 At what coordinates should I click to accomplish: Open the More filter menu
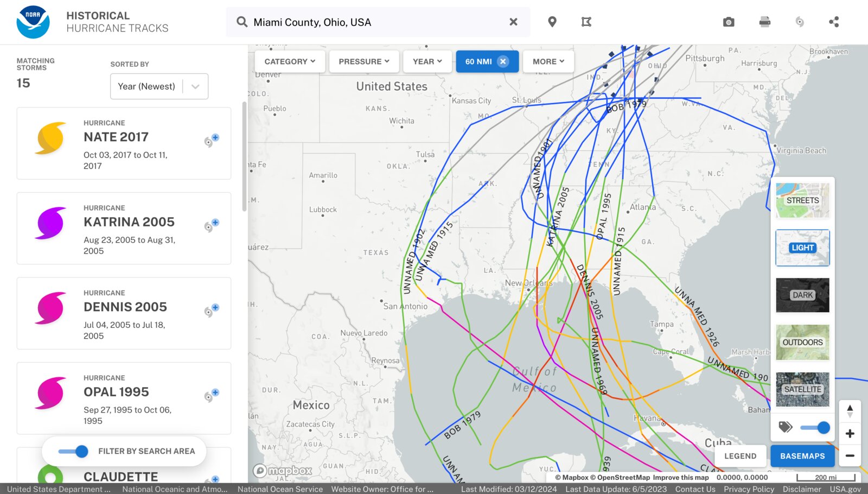547,61
